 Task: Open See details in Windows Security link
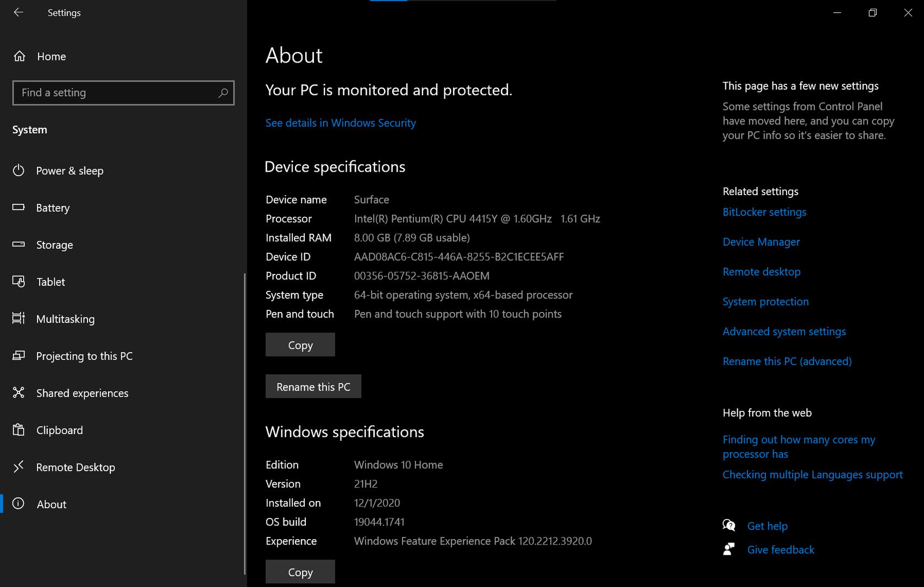tap(341, 123)
